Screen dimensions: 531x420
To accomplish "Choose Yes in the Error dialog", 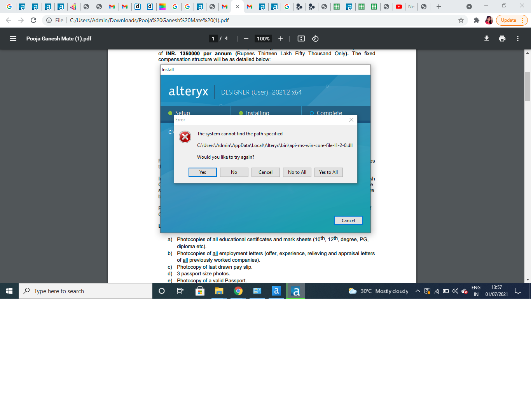I will click(x=203, y=172).
